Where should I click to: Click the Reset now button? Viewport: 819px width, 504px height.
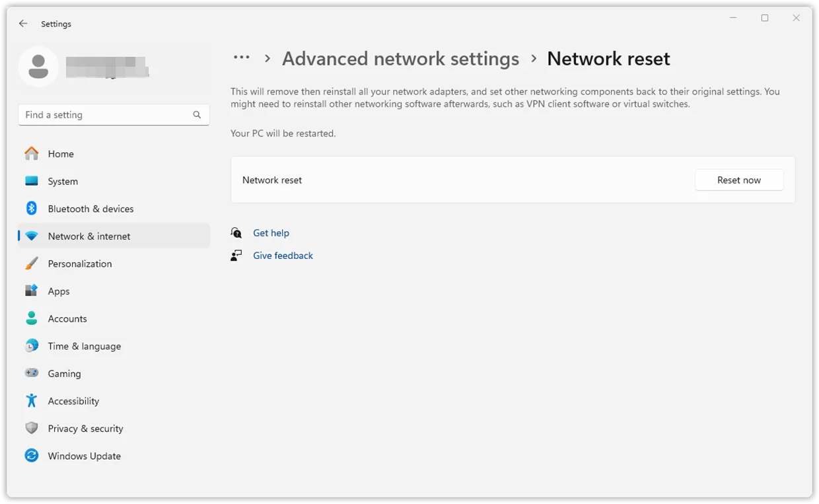pos(739,180)
